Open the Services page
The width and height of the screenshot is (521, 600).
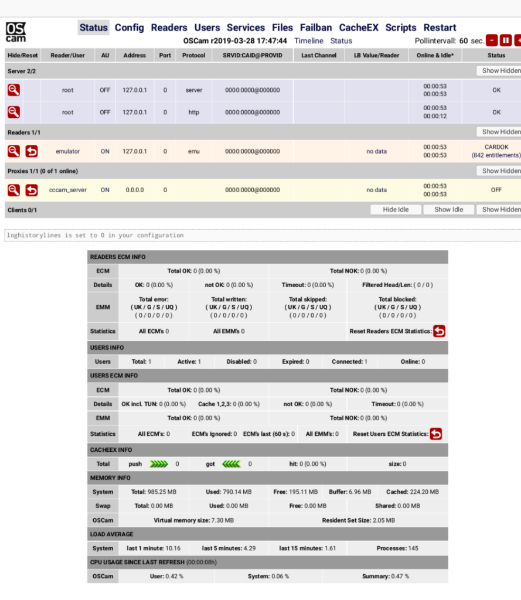[x=246, y=28]
